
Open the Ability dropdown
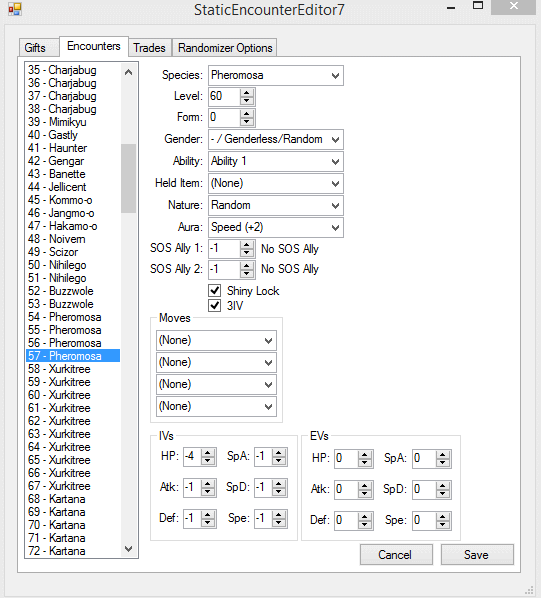(276, 161)
